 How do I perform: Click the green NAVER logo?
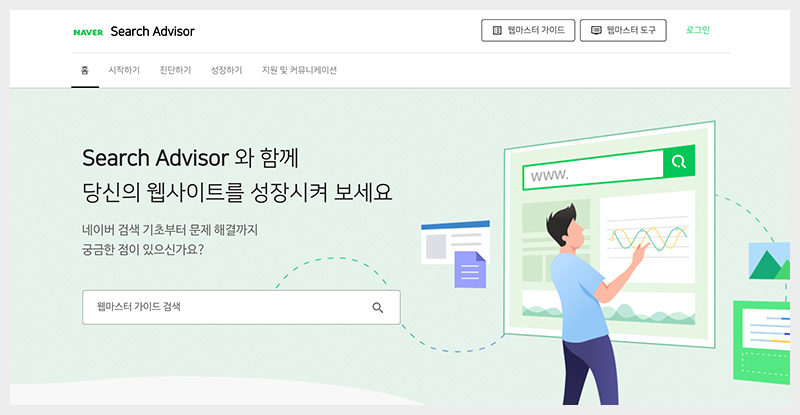coord(88,32)
